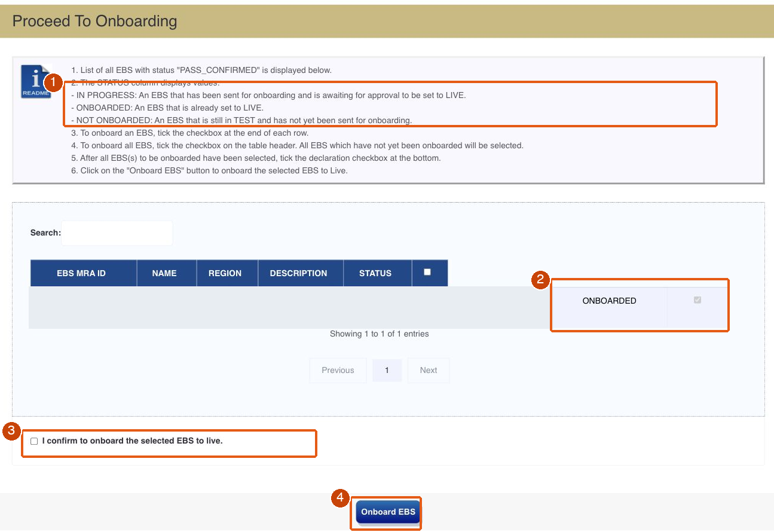This screenshot has height=532, width=774.
Task: Go to the Next page
Action: tap(429, 370)
